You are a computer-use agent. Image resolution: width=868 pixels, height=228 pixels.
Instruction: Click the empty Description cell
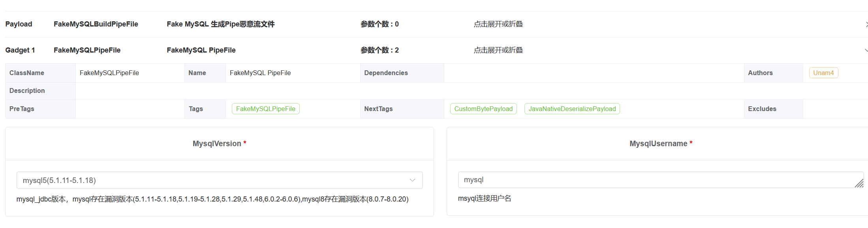coord(434,90)
